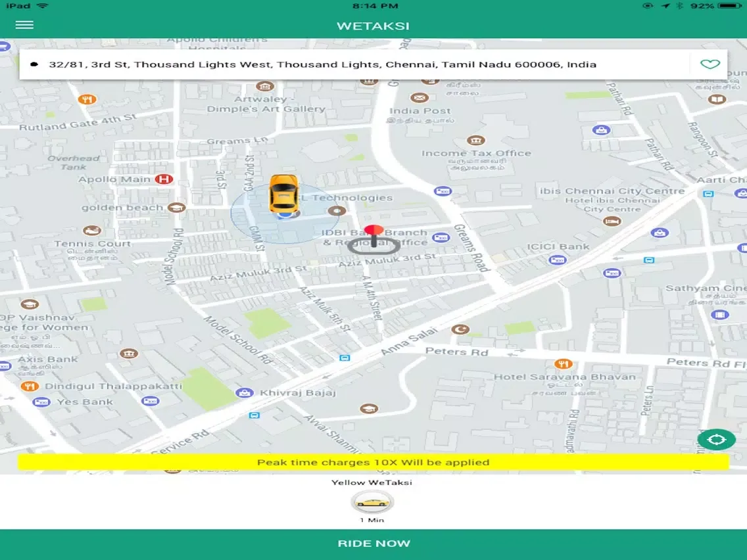Click the WETAKSI title
This screenshot has width=747, height=560.
click(373, 26)
